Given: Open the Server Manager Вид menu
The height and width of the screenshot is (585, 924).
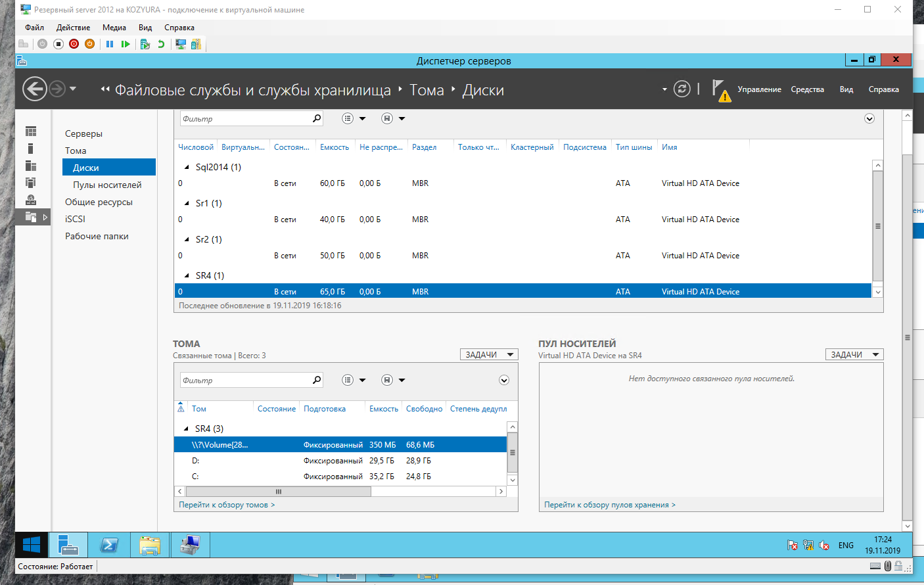Looking at the screenshot, I should (x=846, y=89).
